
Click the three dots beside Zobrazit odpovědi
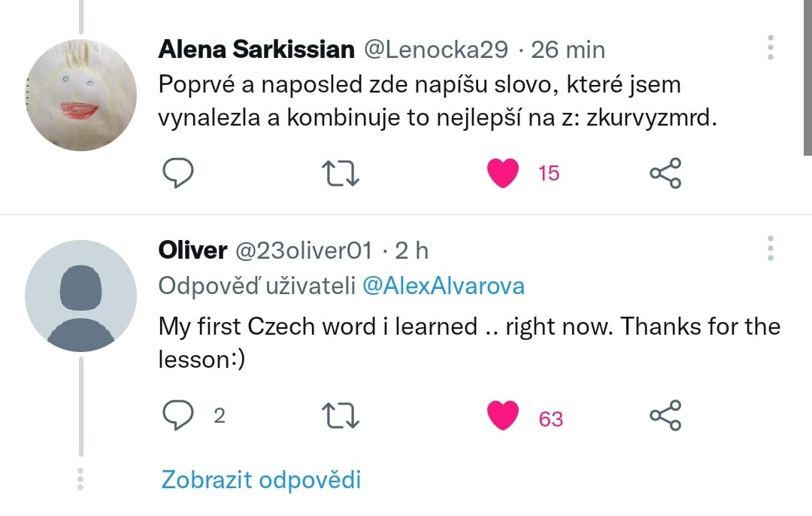point(80,479)
